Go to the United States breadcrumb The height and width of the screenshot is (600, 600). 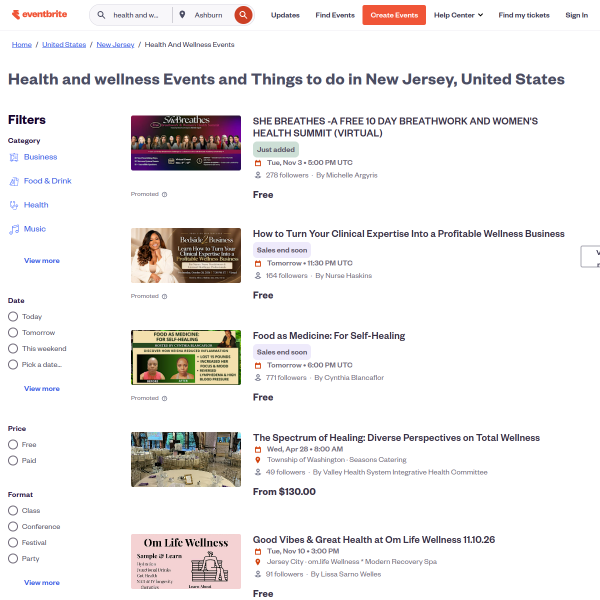pos(64,44)
